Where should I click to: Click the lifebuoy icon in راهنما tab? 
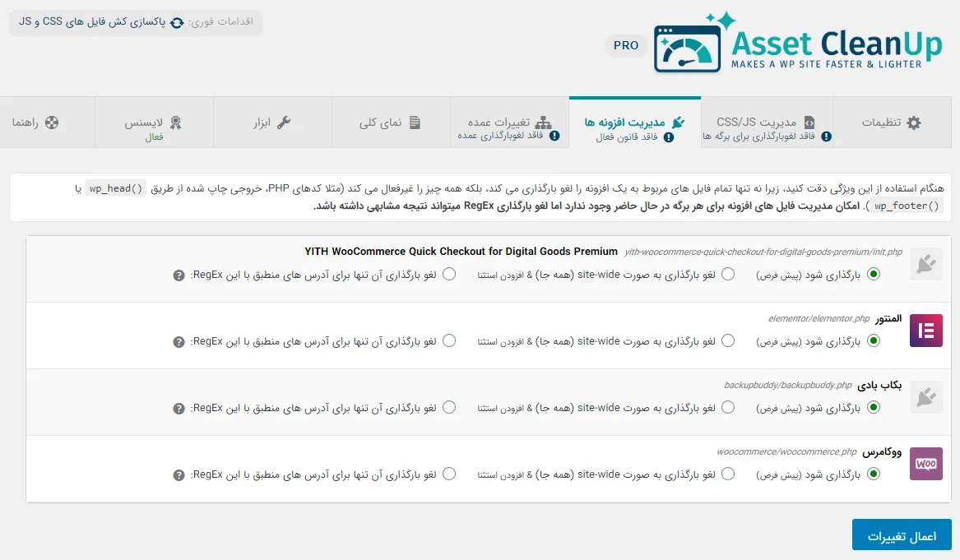tap(52, 123)
